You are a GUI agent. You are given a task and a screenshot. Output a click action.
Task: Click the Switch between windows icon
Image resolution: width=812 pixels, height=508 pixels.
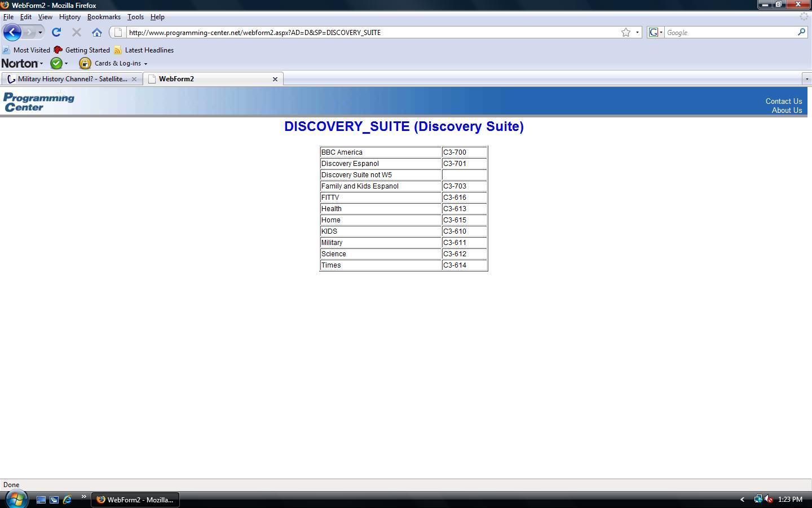54,500
